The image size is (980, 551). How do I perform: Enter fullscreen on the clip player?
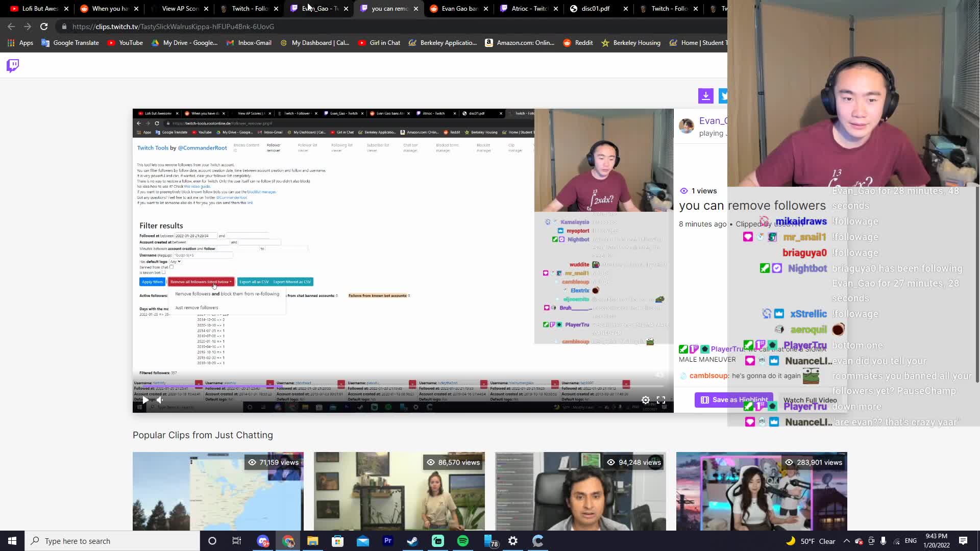661,400
